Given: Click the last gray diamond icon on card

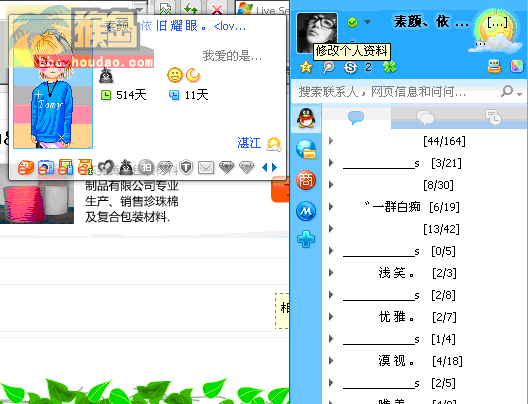Looking at the screenshot, I should pyautogui.click(x=246, y=167).
